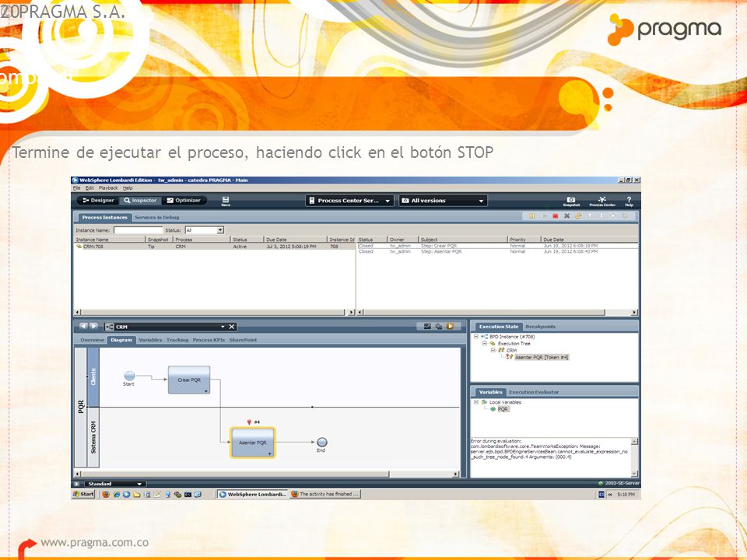Click the red token pin marker #4
The width and height of the screenshot is (747, 560).
[x=249, y=422]
